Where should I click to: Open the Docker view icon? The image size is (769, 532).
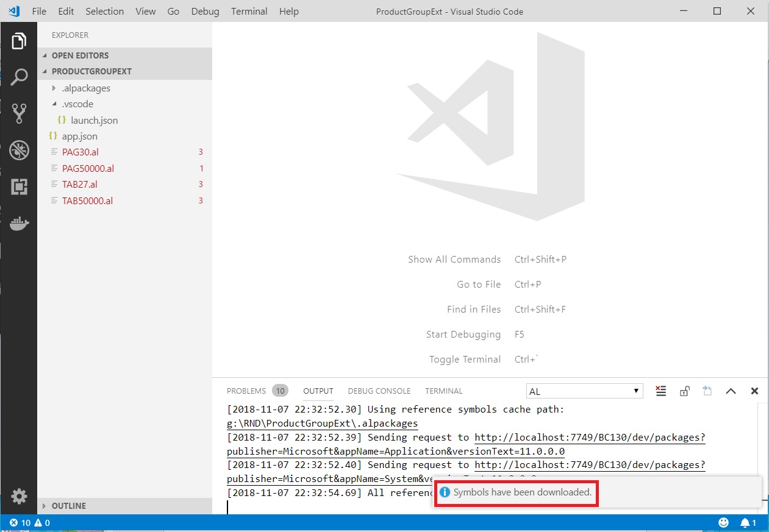(19, 222)
